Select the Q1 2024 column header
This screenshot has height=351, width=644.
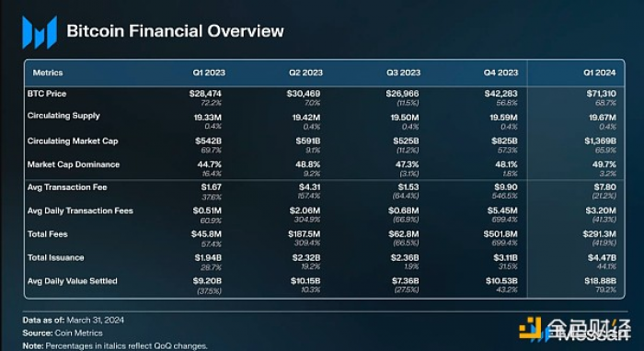(599, 73)
